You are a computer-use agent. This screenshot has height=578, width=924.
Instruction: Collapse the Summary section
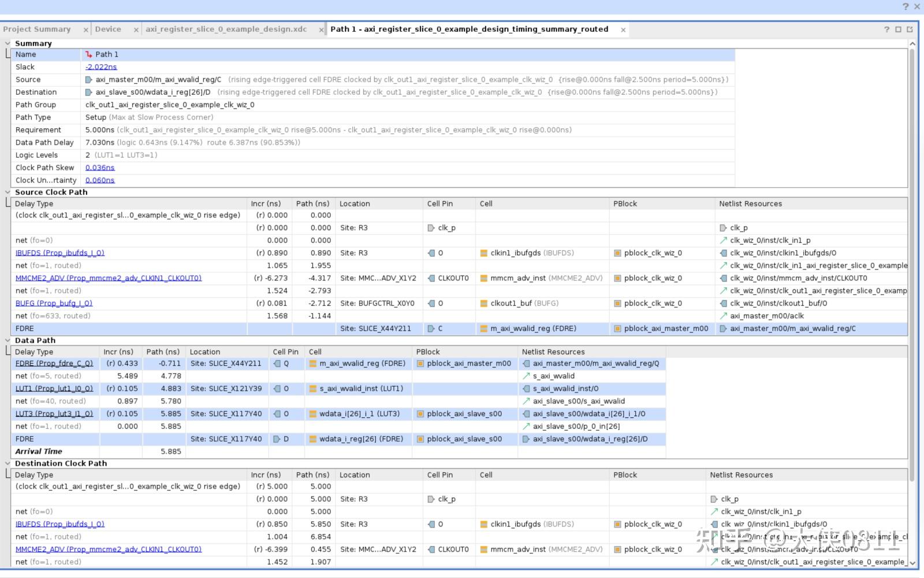[x=8, y=43]
